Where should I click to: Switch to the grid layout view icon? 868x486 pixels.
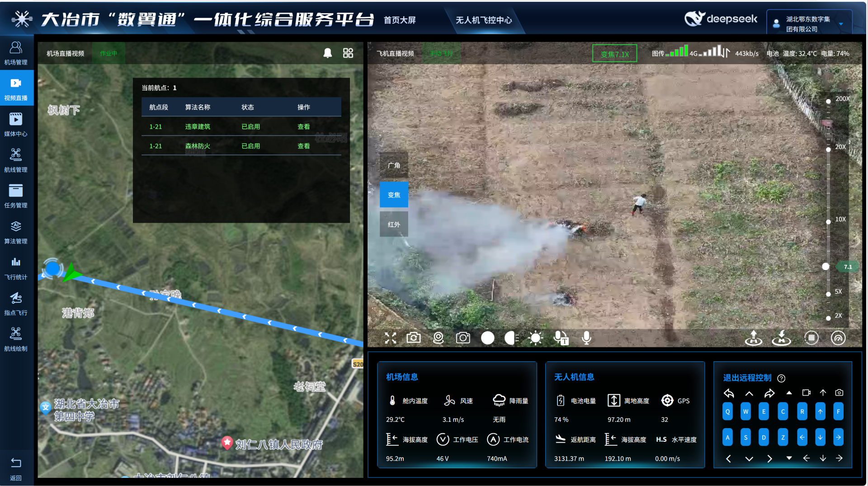click(348, 53)
